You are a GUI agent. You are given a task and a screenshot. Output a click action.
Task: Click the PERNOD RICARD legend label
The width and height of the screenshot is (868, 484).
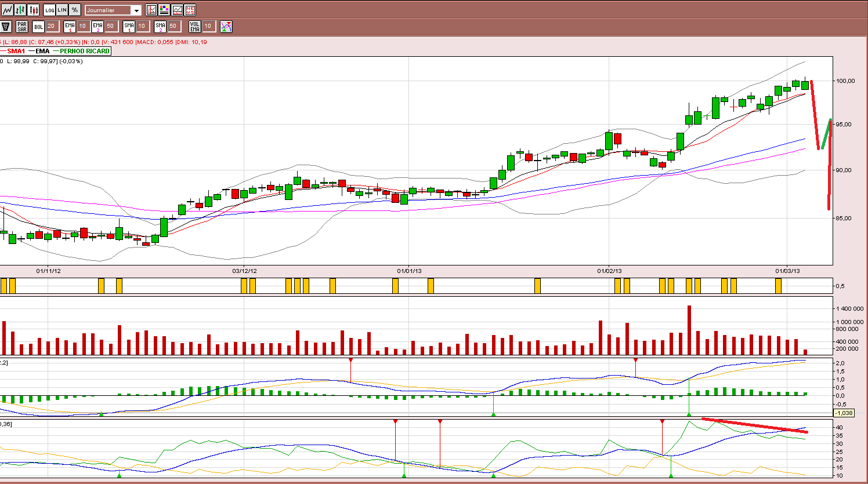[x=85, y=51]
